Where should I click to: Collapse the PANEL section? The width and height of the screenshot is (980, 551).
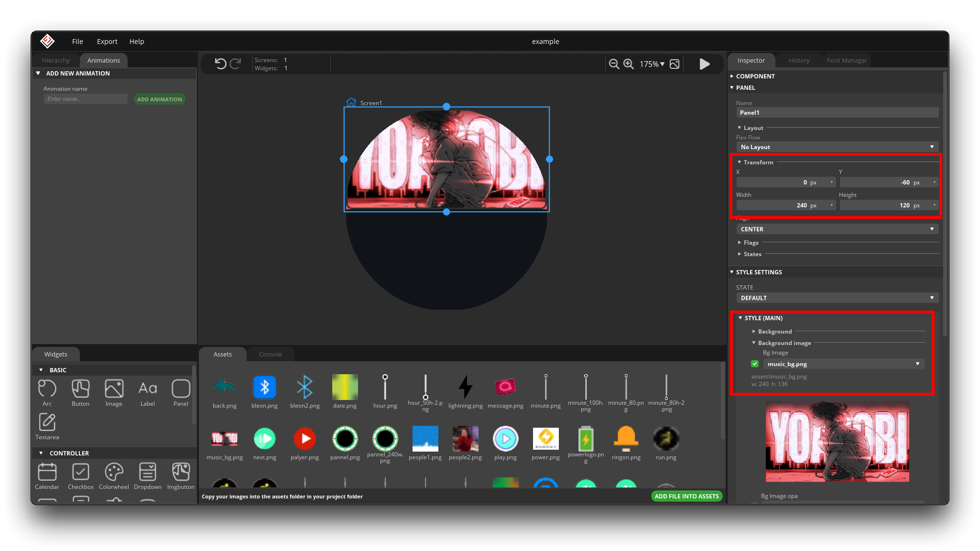745,87
